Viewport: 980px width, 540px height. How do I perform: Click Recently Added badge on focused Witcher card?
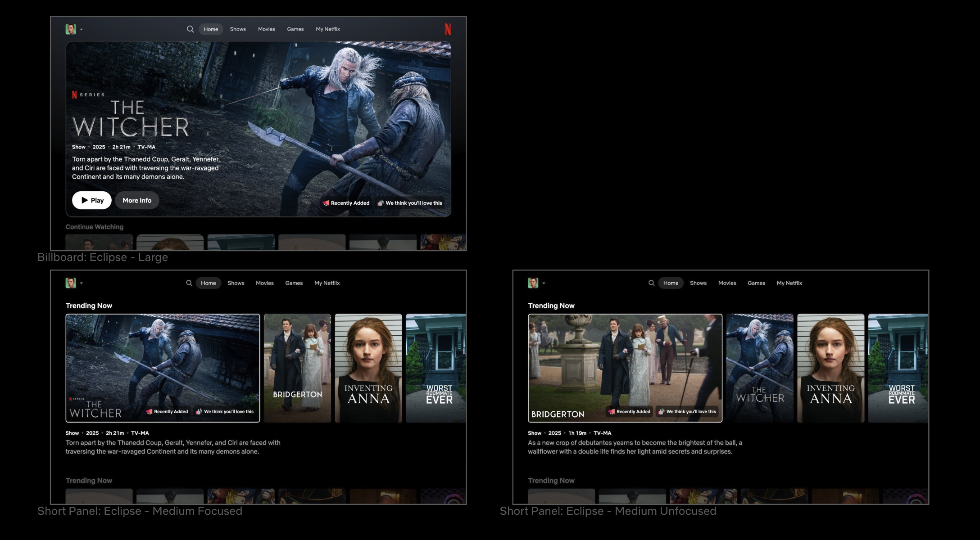pos(167,412)
